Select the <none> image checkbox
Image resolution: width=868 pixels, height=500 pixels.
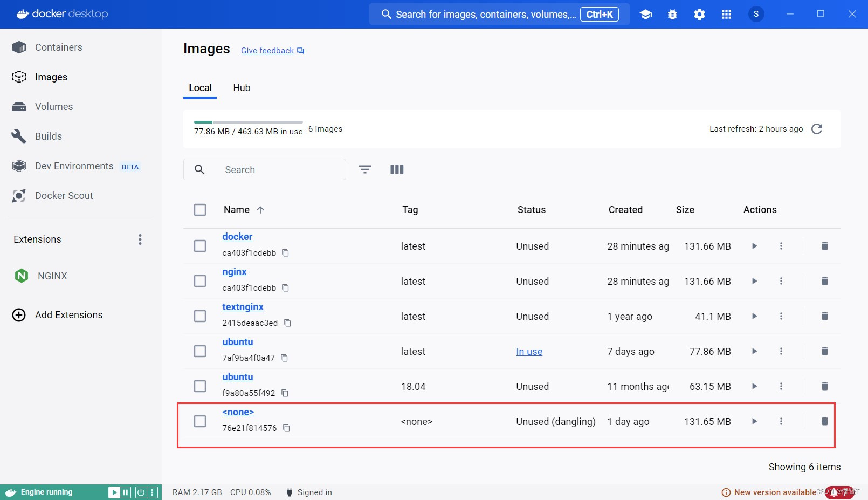pyautogui.click(x=200, y=421)
